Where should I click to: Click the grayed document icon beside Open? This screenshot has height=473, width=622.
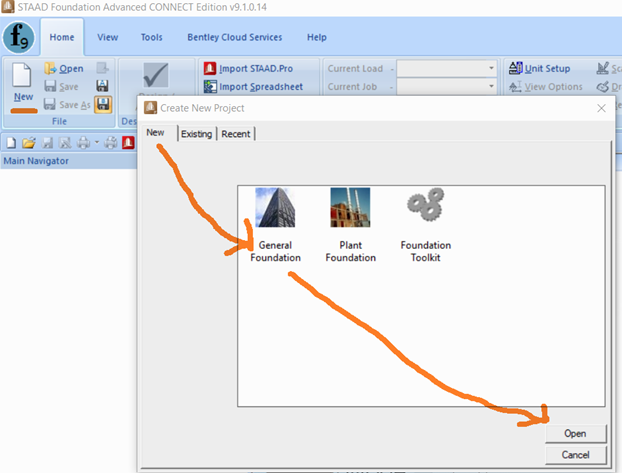(x=102, y=68)
